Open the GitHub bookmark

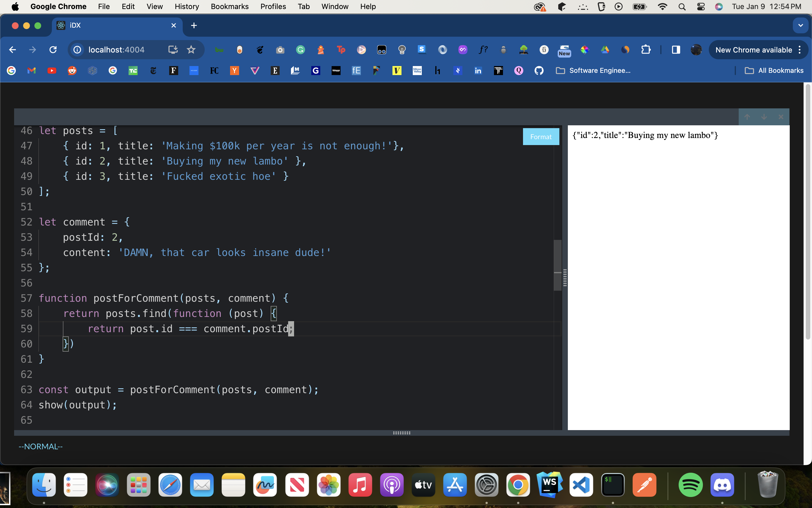(x=539, y=71)
